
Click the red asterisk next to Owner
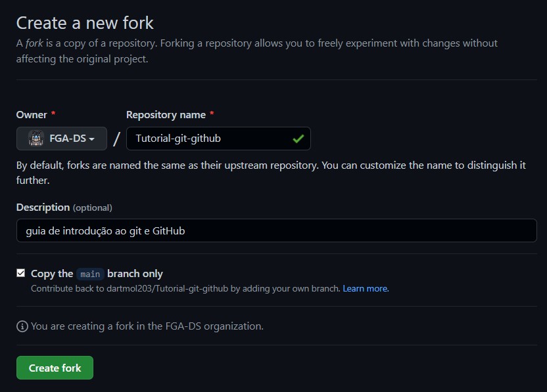pos(54,114)
